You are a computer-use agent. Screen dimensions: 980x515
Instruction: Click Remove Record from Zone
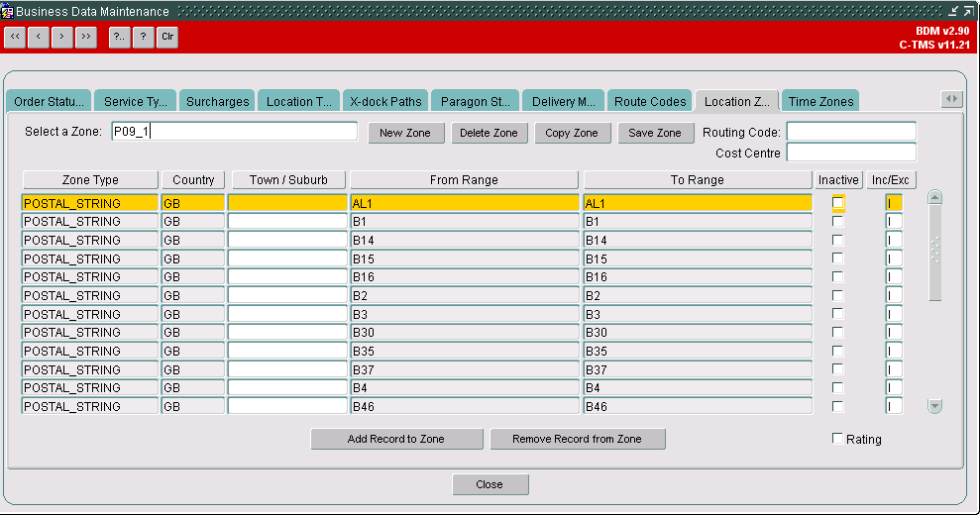coord(578,439)
